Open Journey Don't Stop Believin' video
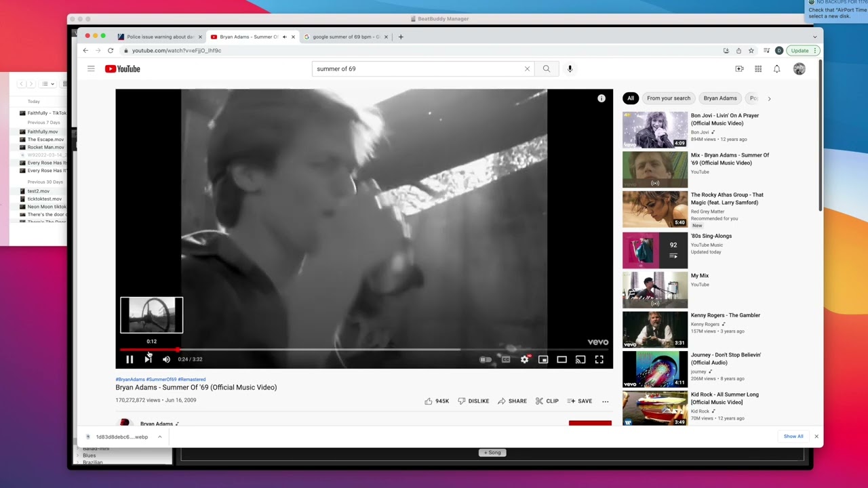868x488 pixels. click(x=655, y=369)
